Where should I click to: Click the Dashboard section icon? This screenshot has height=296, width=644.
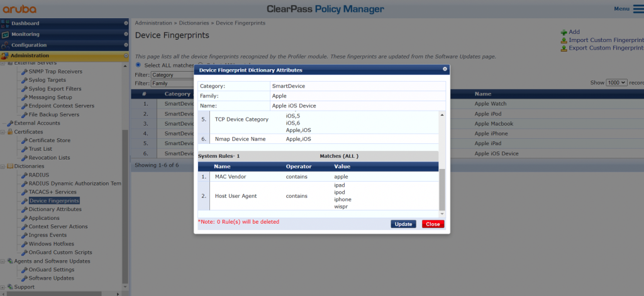[x=5, y=23]
